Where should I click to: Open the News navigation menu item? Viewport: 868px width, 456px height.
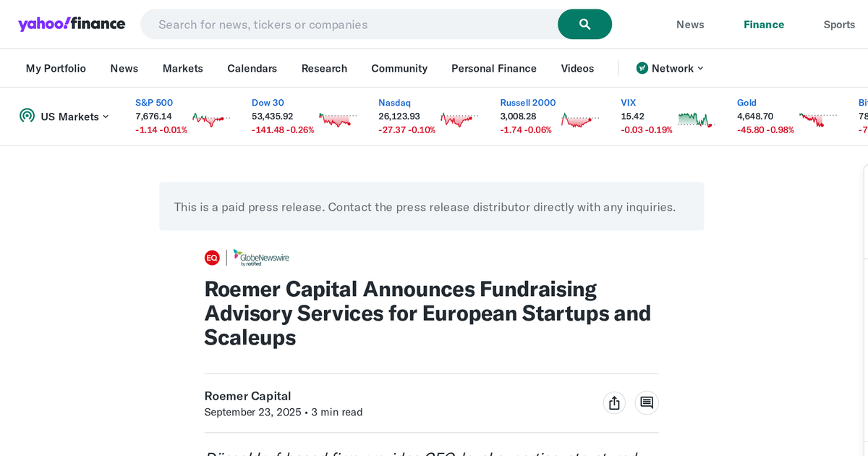(124, 68)
